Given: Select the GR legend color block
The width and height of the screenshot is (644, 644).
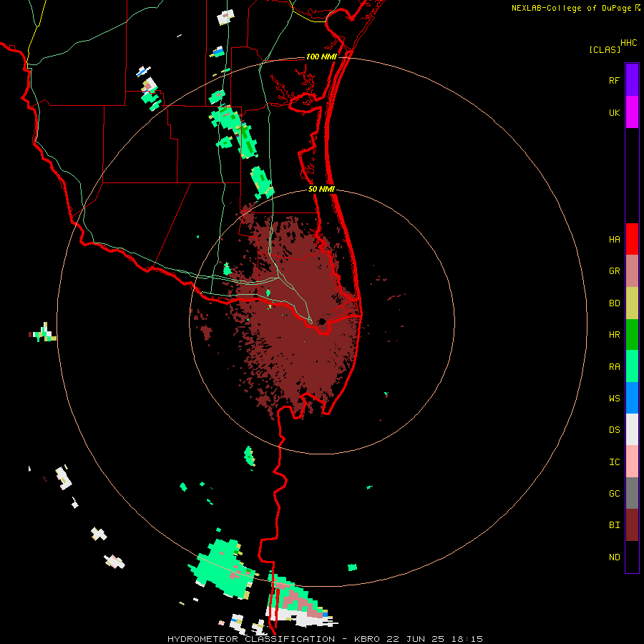Looking at the screenshot, I should point(632,271).
